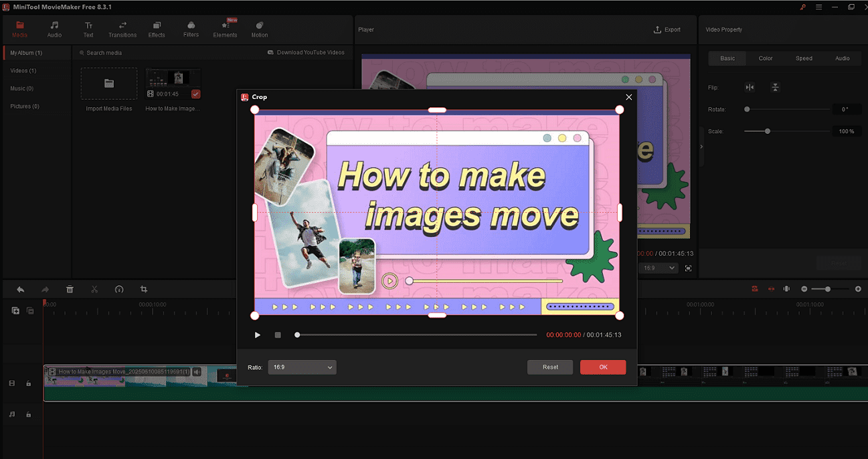Click the Import Media Files folder area
The image size is (868, 459).
click(x=108, y=84)
